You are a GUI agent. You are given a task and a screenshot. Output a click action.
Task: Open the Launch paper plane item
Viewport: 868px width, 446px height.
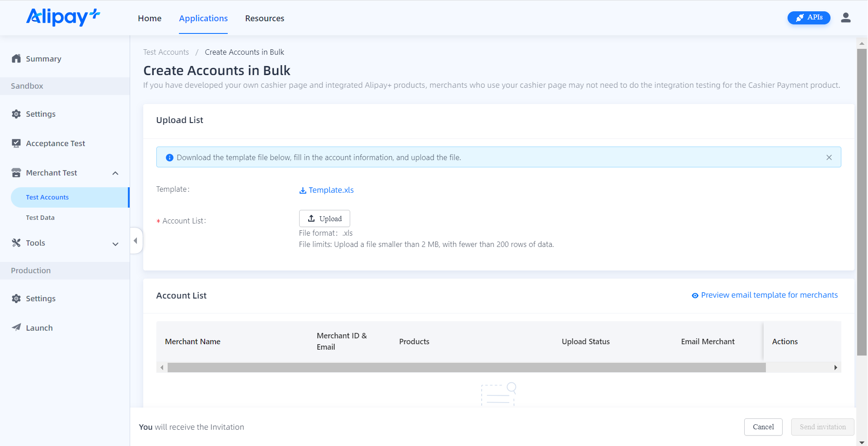[x=39, y=328]
